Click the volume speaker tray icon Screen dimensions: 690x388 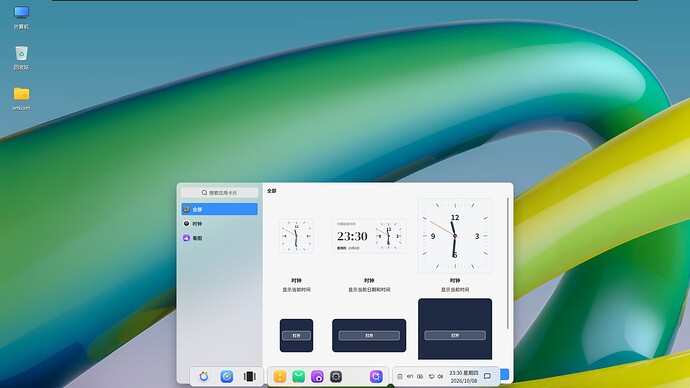coord(440,376)
